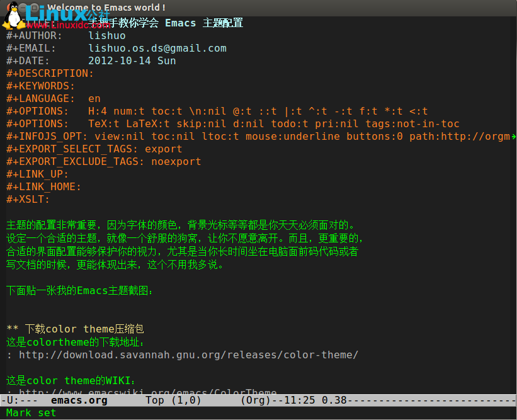Viewport: 517px width, 420px height.
Task: Click the paragraph line starting 写文档的时候
Action: (x=115, y=264)
